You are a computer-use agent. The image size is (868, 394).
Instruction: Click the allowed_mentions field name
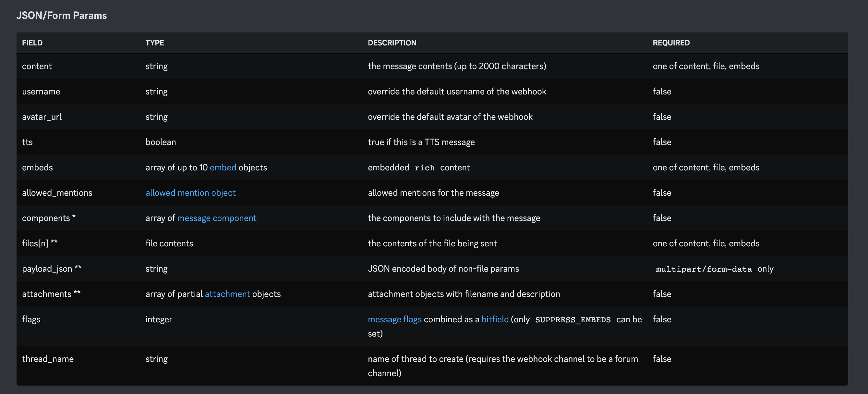pyautogui.click(x=57, y=193)
